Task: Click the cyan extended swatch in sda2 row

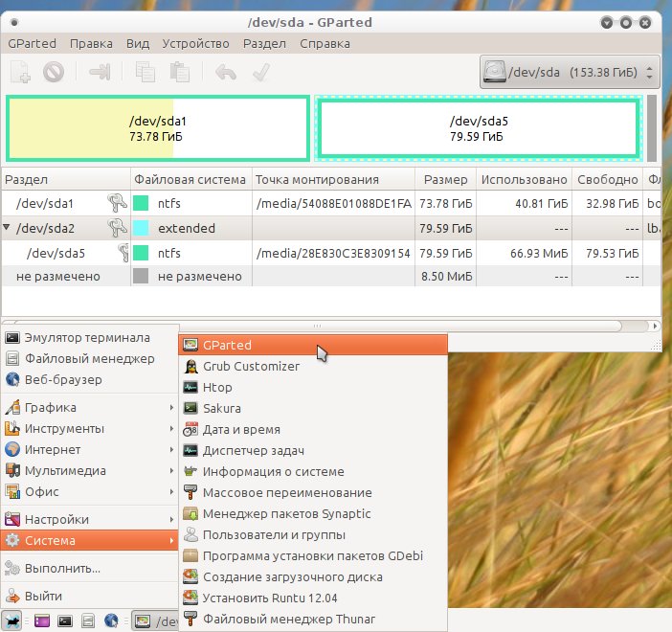Action: [x=141, y=228]
